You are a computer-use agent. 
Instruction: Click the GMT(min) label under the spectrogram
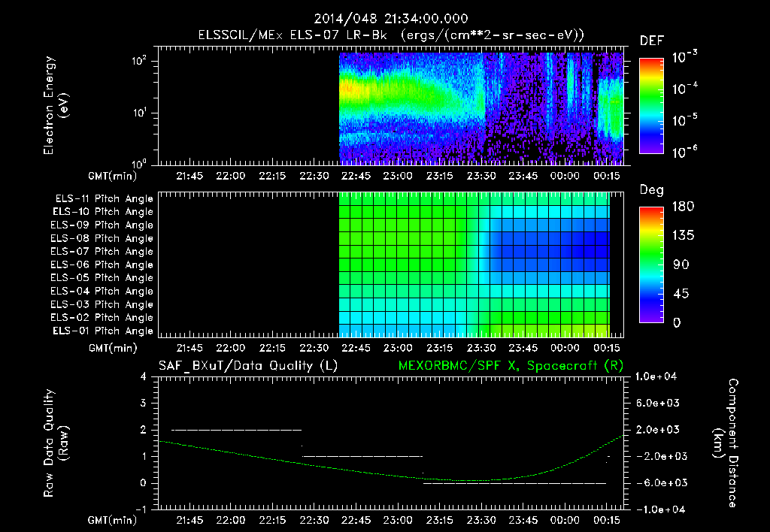[x=113, y=176]
